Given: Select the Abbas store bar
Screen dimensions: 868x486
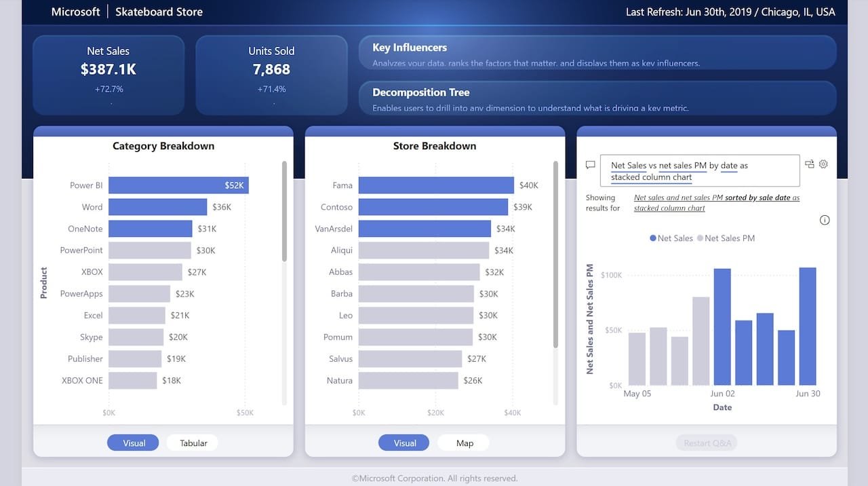Looking at the screenshot, I should 419,272.
